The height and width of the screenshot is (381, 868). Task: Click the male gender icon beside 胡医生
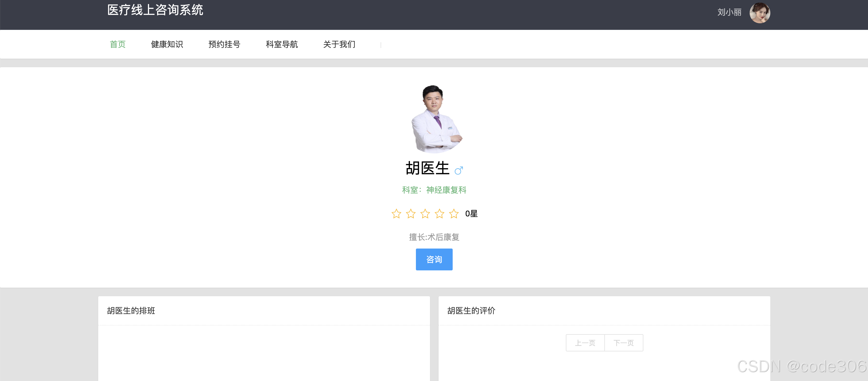click(459, 170)
